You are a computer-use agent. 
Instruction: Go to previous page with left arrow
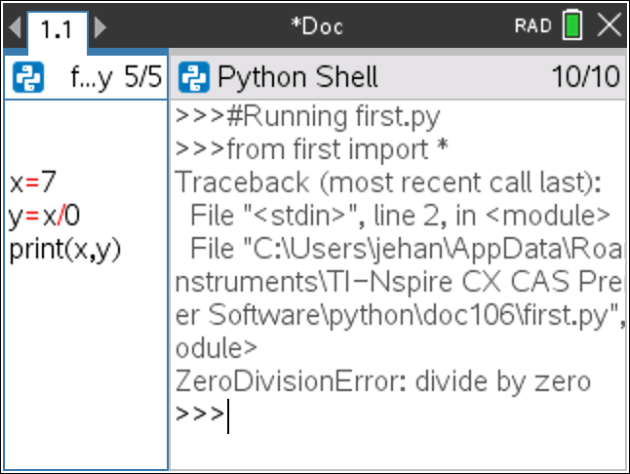pos(15,27)
